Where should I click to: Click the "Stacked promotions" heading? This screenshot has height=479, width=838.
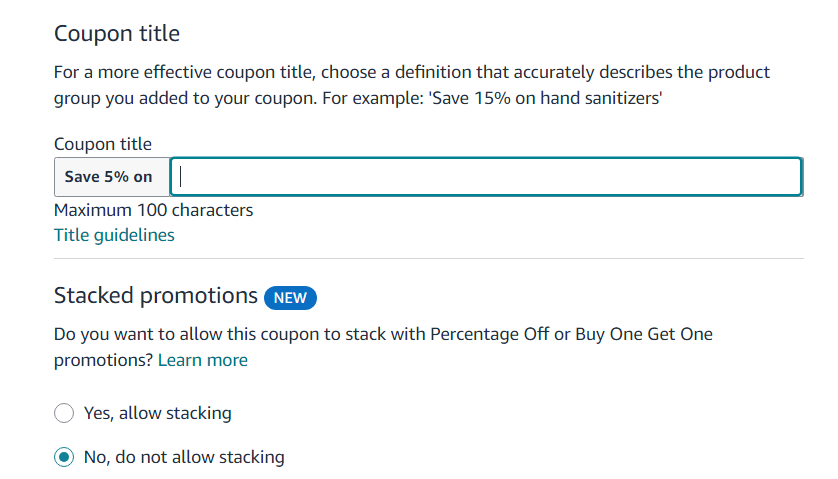(x=156, y=296)
